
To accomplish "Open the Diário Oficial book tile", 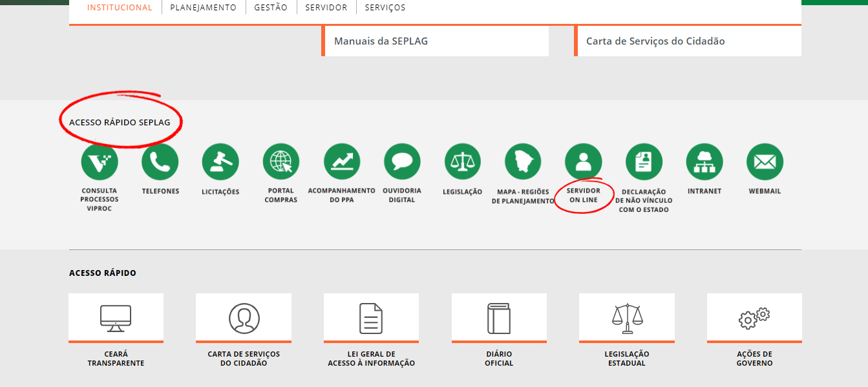I will (x=499, y=317).
